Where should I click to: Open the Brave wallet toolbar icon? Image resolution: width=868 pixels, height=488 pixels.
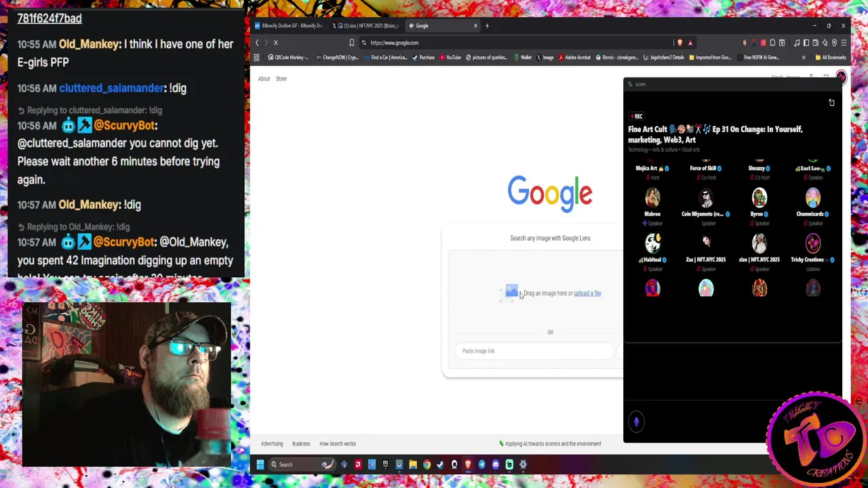[816, 43]
